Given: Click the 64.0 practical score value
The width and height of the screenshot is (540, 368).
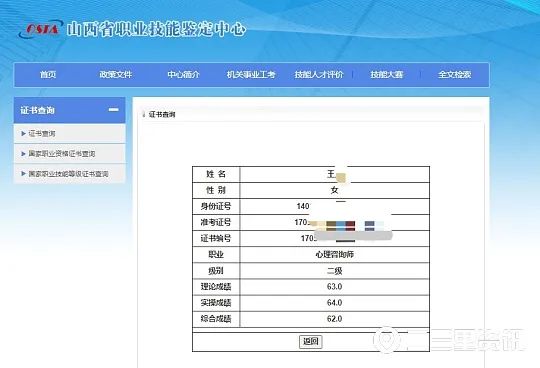Looking at the screenshot, I should point(334,303).
